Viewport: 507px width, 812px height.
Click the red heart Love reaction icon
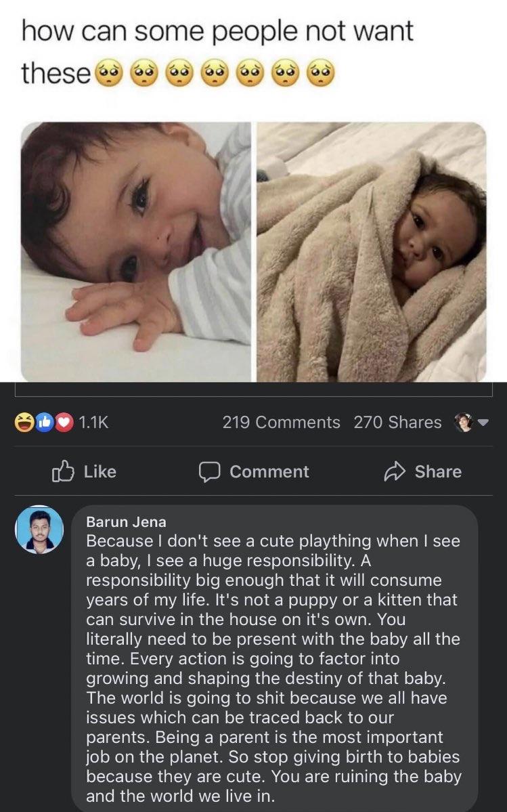pyautogui.click(x=64, y=423)
